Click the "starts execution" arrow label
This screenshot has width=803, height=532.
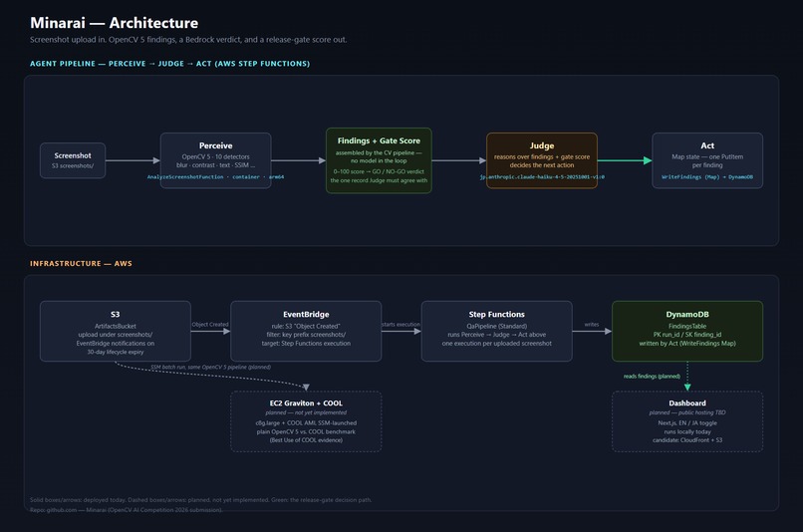(401, 324)
